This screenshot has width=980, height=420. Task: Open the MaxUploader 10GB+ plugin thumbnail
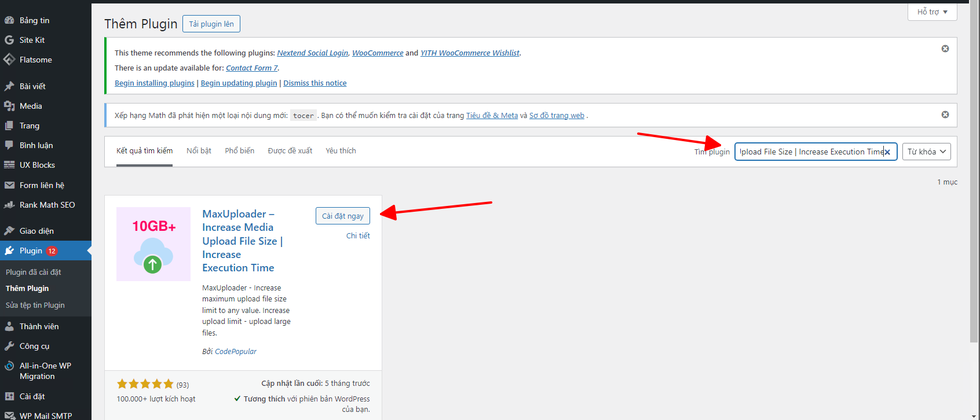pyautogui.click(x=153, y=244)
